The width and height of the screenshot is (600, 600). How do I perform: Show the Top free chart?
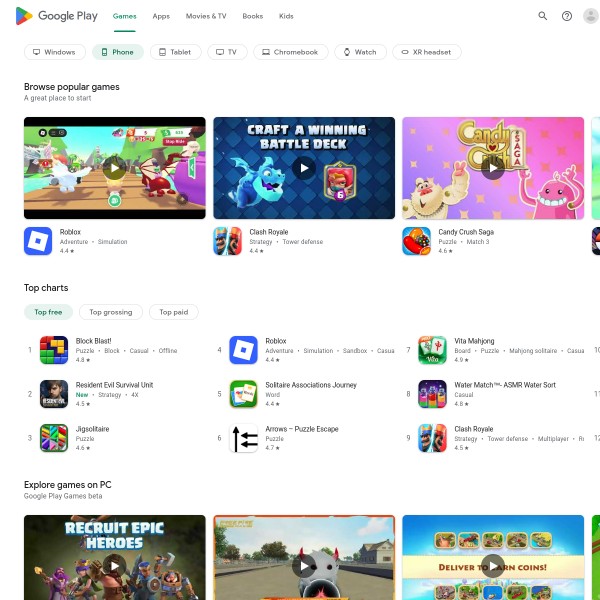point(48,312)
